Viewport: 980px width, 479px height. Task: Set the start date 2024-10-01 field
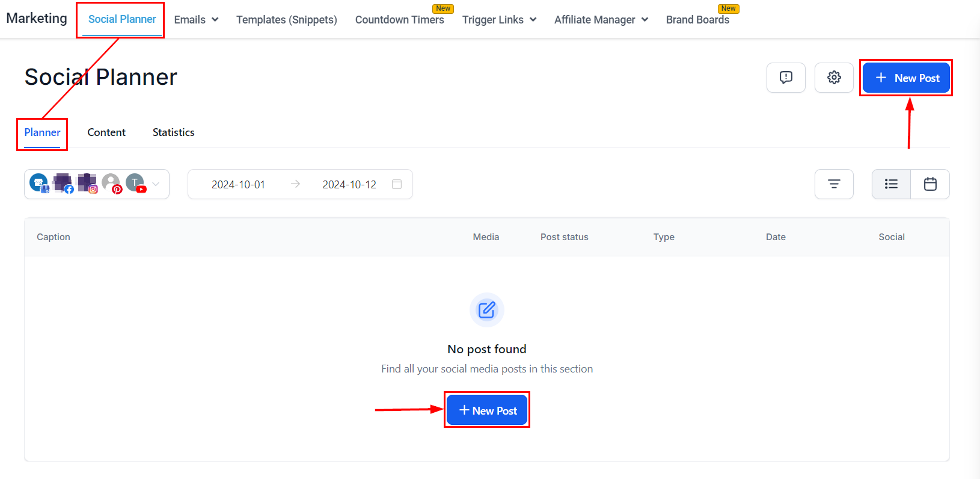pos(238,185)
